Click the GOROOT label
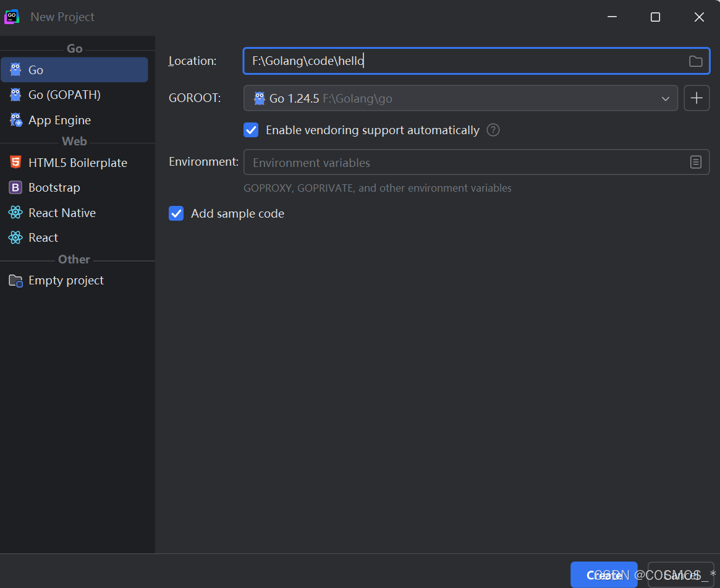The image size is (720, 588). [x=195, y=98]
